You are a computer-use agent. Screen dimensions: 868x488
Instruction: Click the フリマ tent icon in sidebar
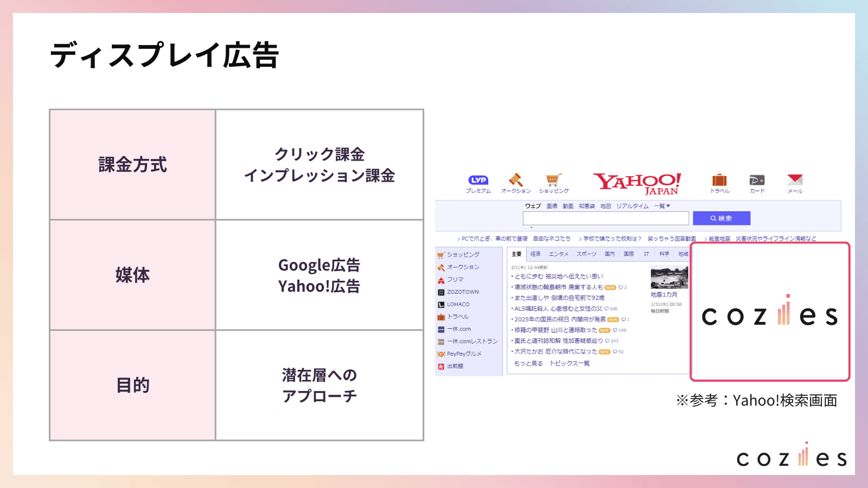(441, 280)
